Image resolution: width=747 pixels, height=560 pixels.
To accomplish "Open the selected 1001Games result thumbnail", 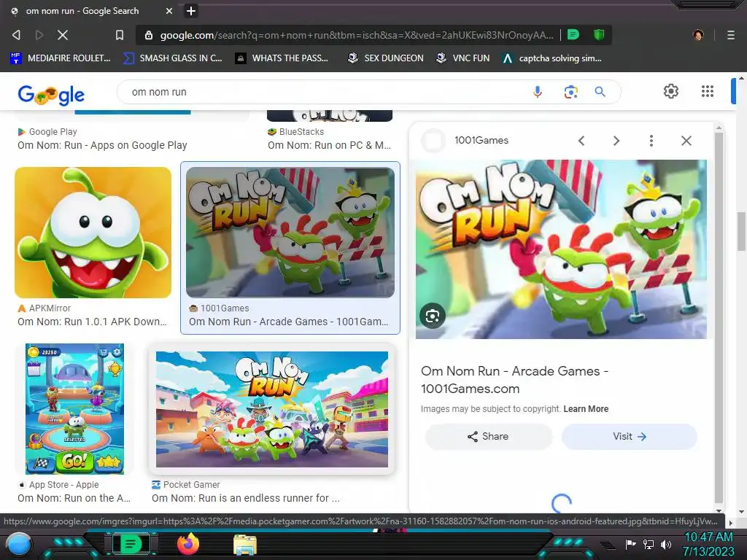I will (x=290, y=233).
